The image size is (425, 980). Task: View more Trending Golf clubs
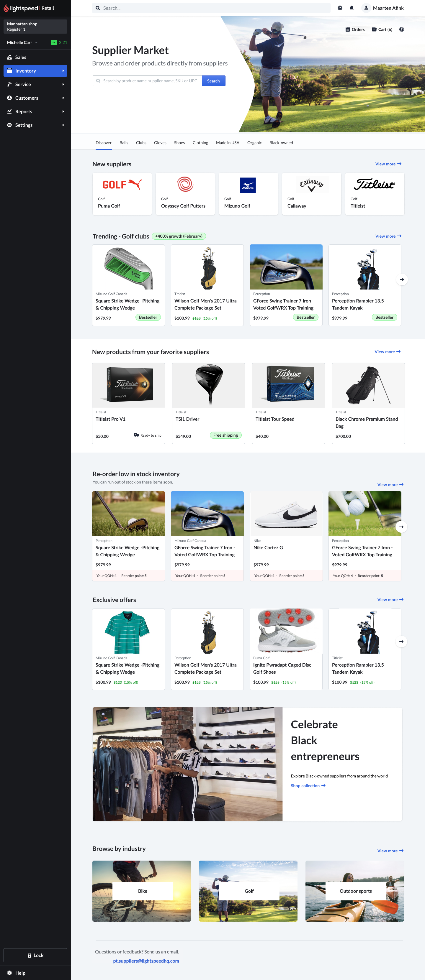point(388,236)
